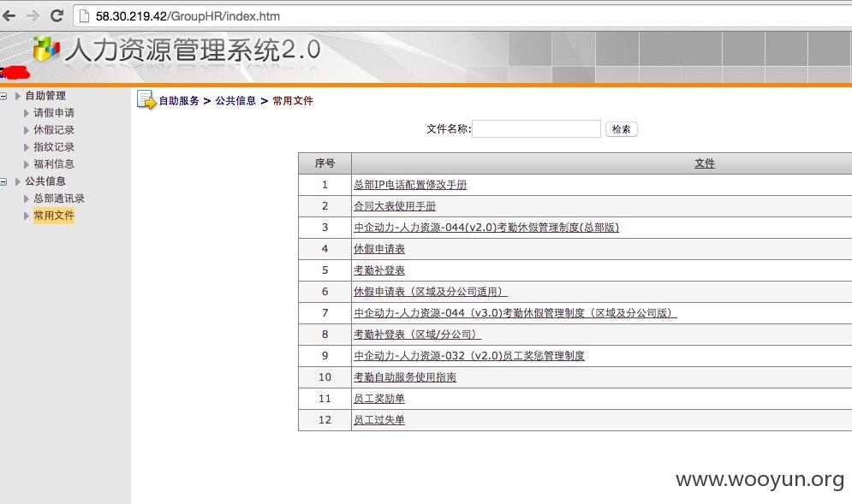Click the breadcrumb document icon

coord(146,100)
